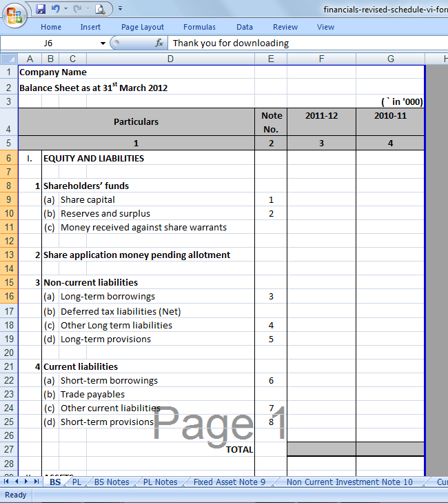Select row 6 header
Image resolution: width=448 pixels, height=503 pixels.
point(9,158)
